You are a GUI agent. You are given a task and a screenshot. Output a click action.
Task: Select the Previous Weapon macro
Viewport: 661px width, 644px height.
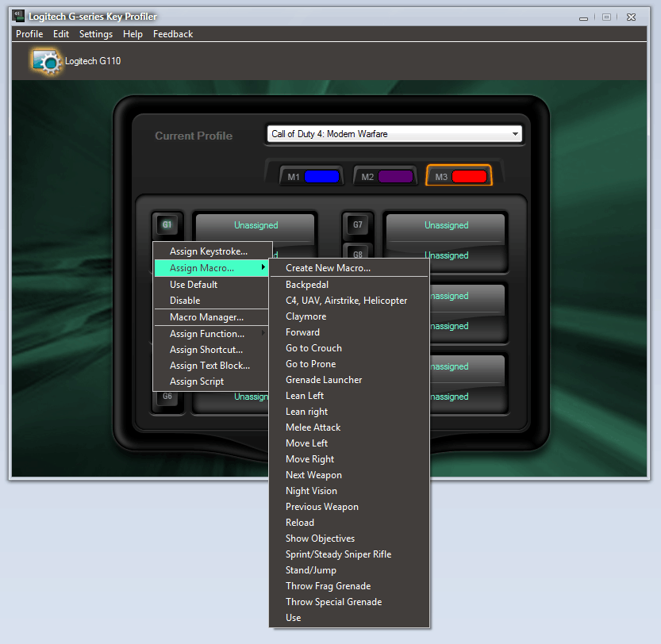click(x=349, y=507)
